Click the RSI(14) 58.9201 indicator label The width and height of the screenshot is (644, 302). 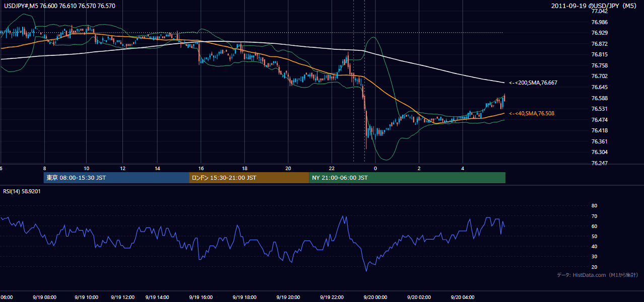pos(22,191)
